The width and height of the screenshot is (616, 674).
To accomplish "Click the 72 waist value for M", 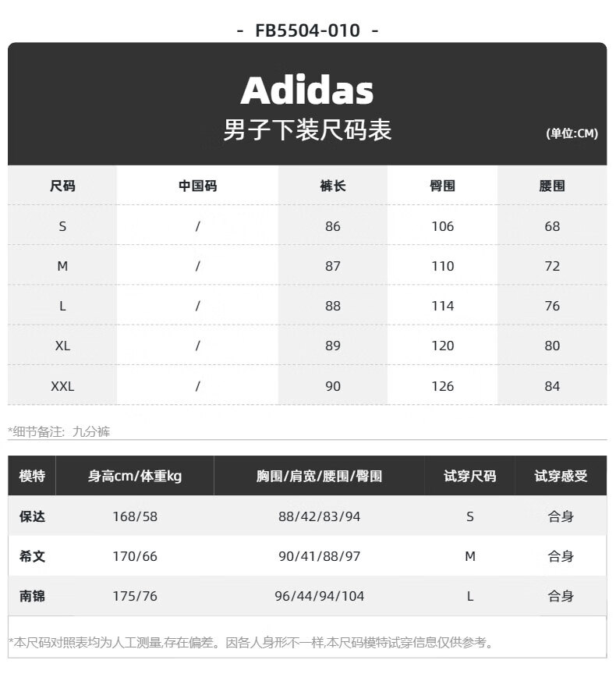I will (552, 266).
